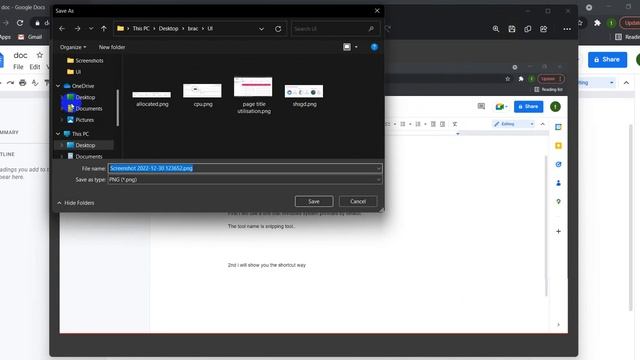
Task: Open the Organize menu
Action: coord(73,47)
